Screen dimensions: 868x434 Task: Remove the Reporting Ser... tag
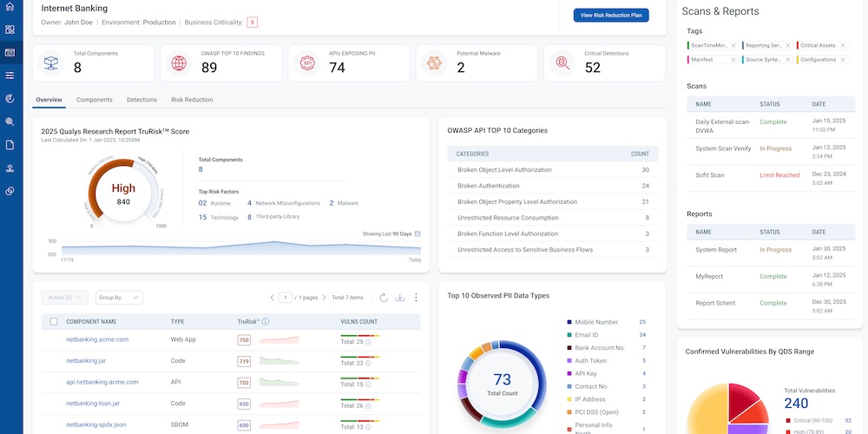(x=788, y=45)
